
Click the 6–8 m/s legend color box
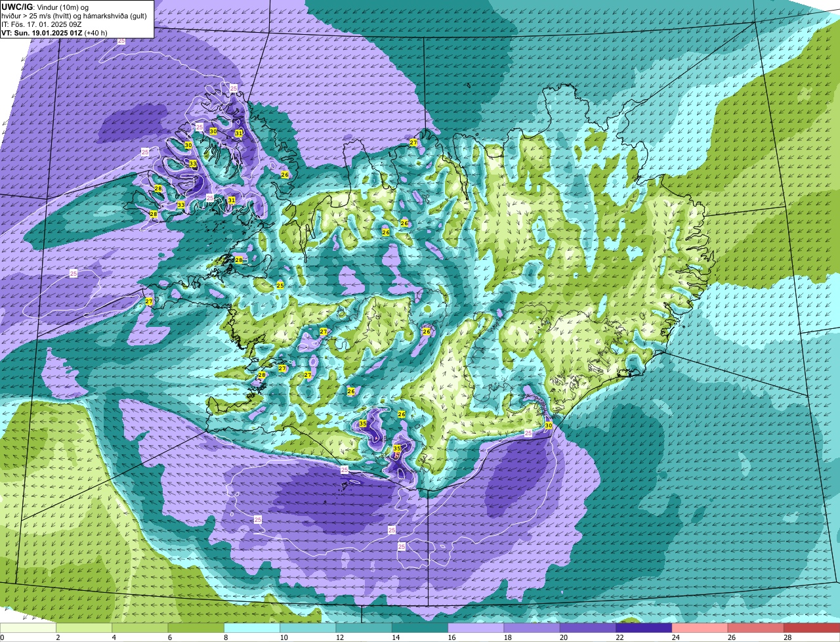click(196, 628)
